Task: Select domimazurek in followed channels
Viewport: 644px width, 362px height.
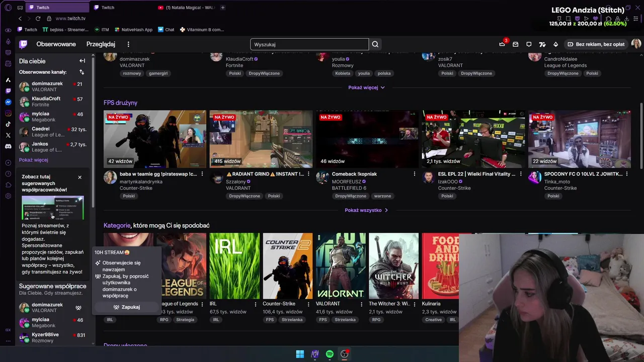Action: click(x=53, y=86)
